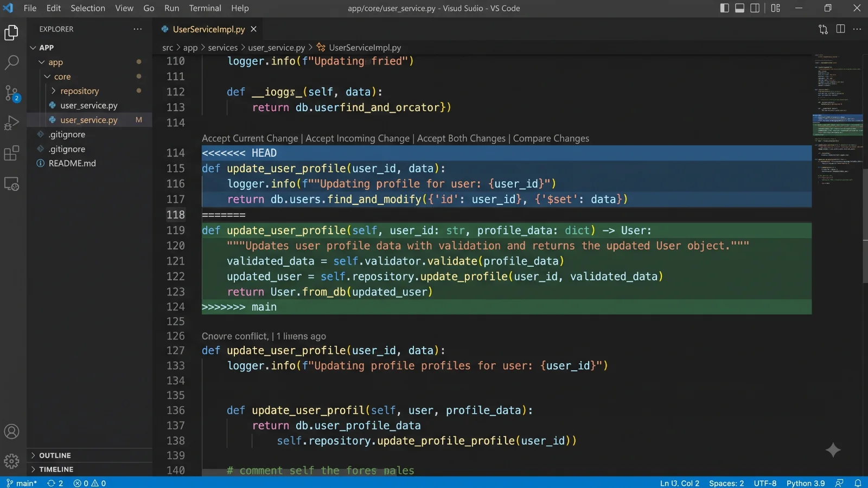Image resolution: width=868 pixels, height=488 pixels.
Task: Toggle the primary side bar layout
Action: click(724, 8)
